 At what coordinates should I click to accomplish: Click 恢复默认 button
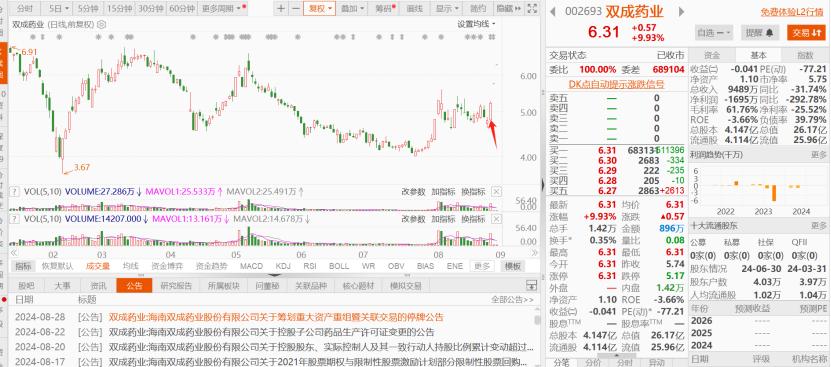click(x=57, y=266)
